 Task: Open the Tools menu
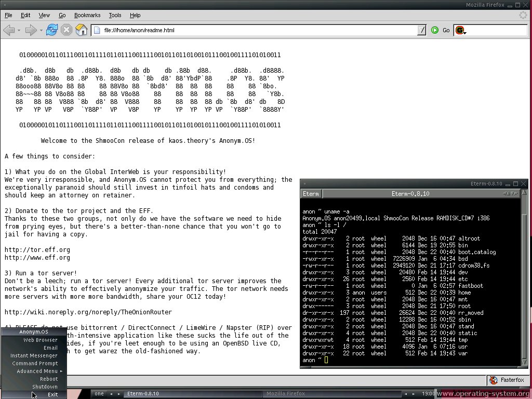pyautogui.click(x=115, y=15)
